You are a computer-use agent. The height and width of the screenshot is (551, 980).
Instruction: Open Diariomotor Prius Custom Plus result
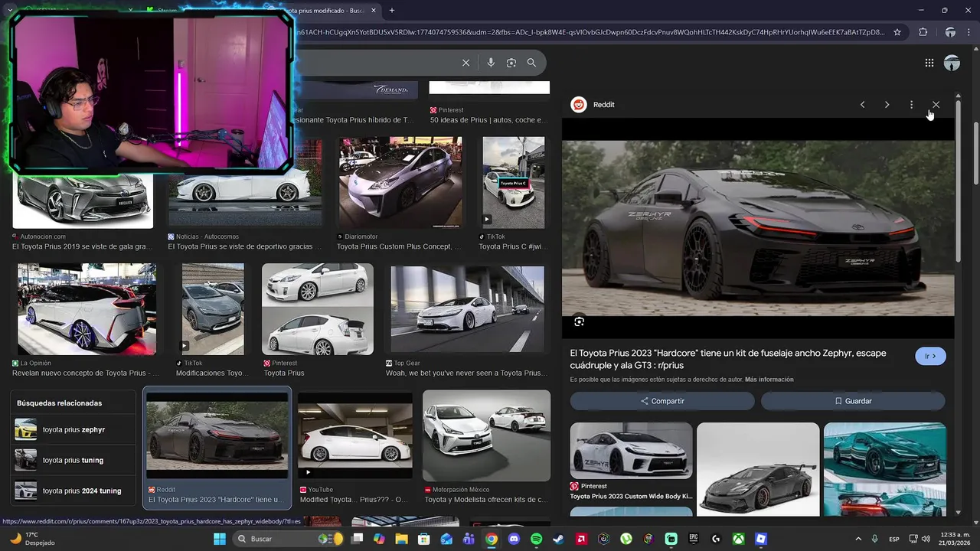tap(400, 183)
